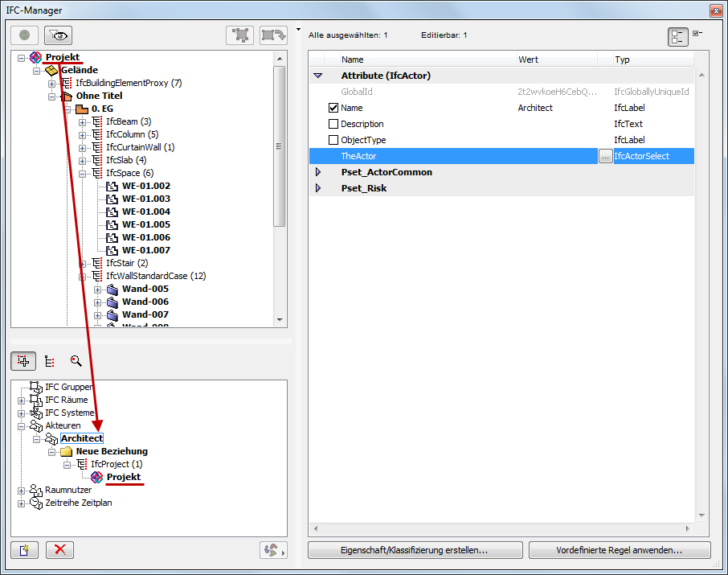The height and width of the screenshot is (575, 728).
Task: Select WE-01.007 in the tree
Action: pos(145,250)
